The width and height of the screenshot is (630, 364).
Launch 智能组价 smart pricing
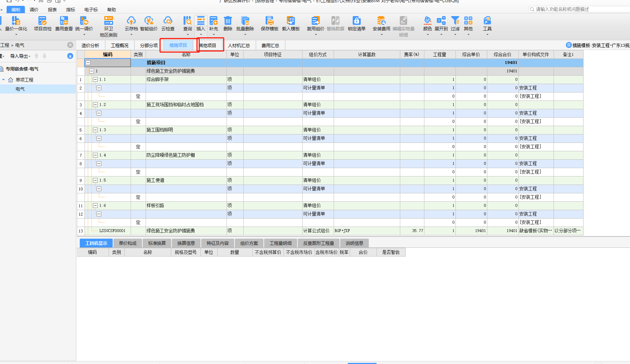(x=149, y=24)
